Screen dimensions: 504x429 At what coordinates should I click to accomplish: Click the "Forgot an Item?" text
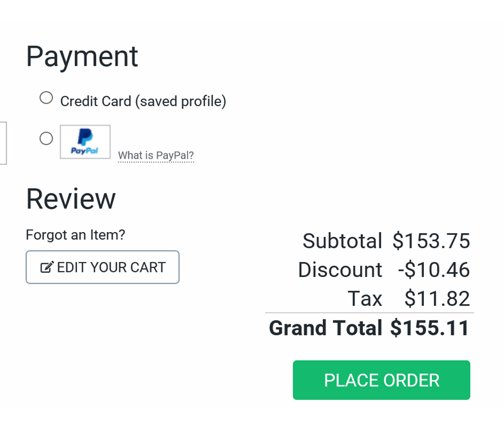[x=75, y=235]
